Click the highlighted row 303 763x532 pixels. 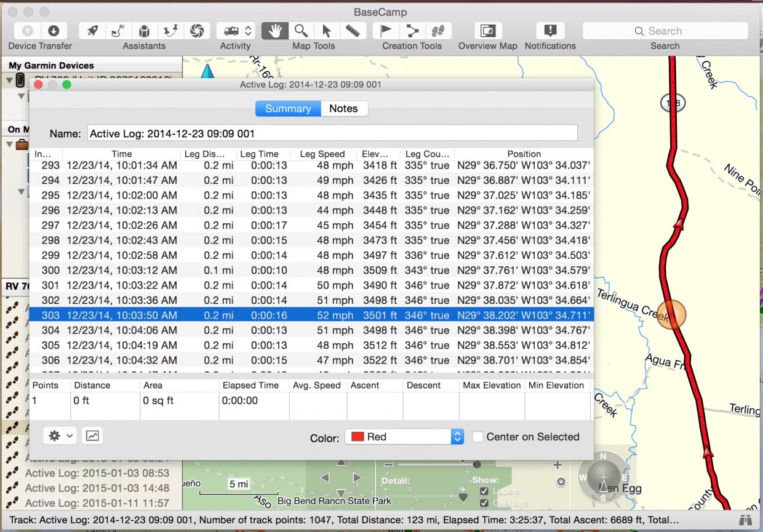311,315
